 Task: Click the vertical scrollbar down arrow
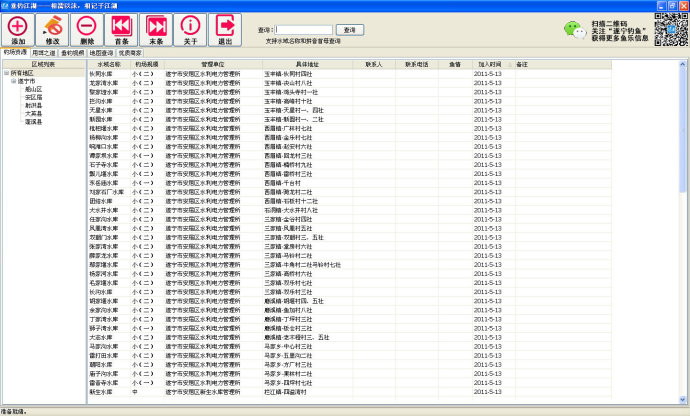click(683, 400)
